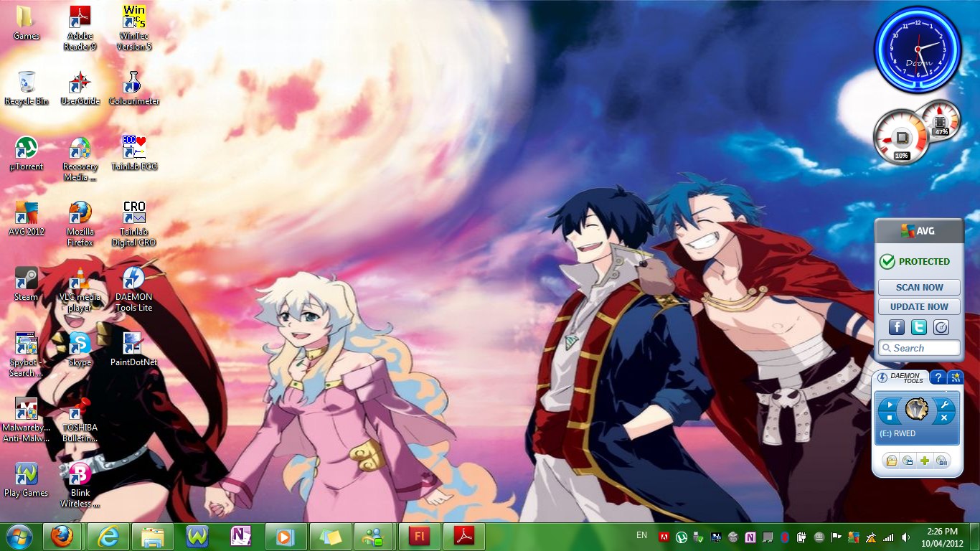Screen dimensions: 980x551
Task: Launch Steam from desktop
Action: (x=27, y=284)
